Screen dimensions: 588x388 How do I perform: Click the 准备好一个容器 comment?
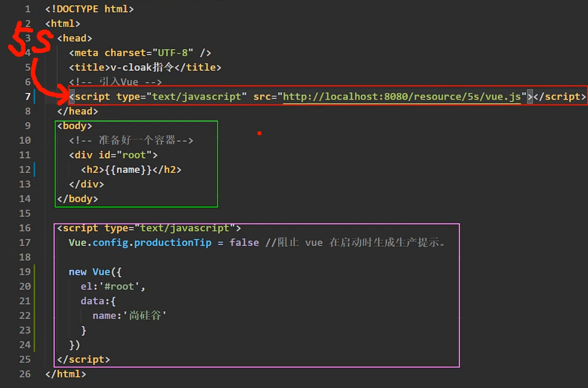click(x=131, y=141)
